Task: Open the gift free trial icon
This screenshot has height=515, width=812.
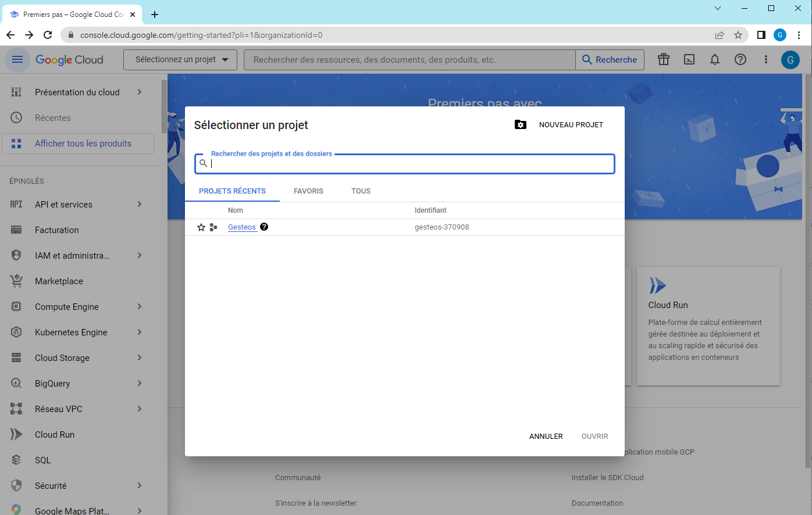Action: (x=664, y=59)
